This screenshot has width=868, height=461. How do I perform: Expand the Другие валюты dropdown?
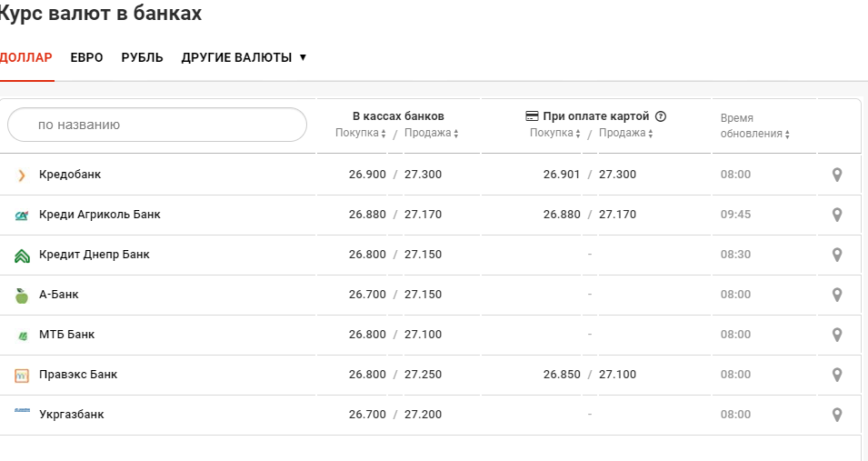(x=244, y=57)
